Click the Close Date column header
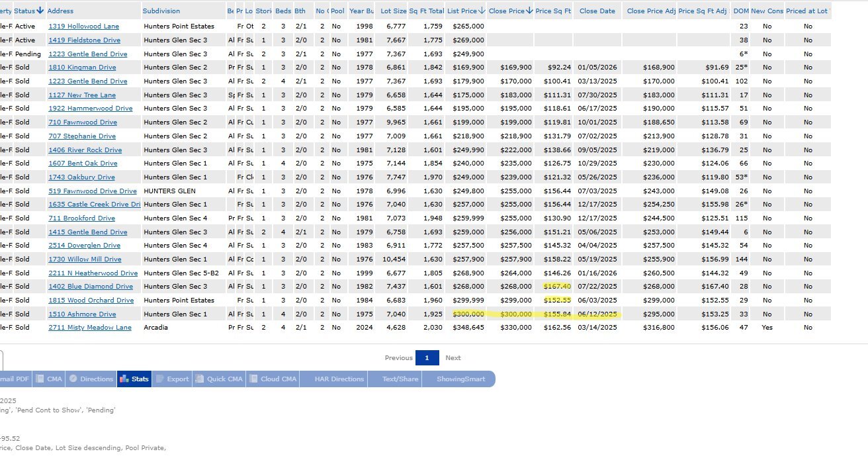Image resolution: width=868 pixels, height=466 pixels. coord(597,11)
